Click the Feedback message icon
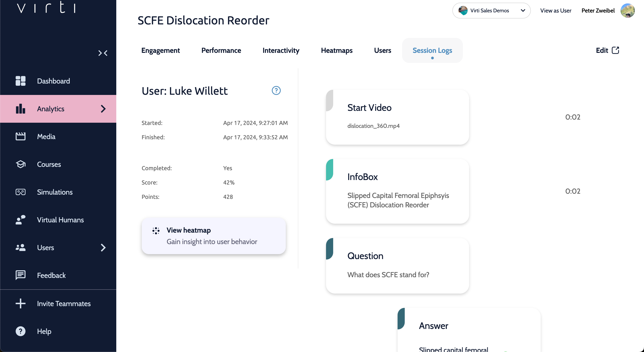The height and width of the screenshot is (352, 644). 21,275
